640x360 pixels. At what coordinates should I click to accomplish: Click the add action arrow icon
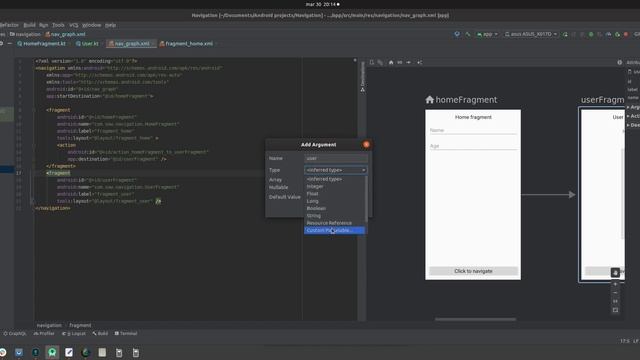coord(409,62)
